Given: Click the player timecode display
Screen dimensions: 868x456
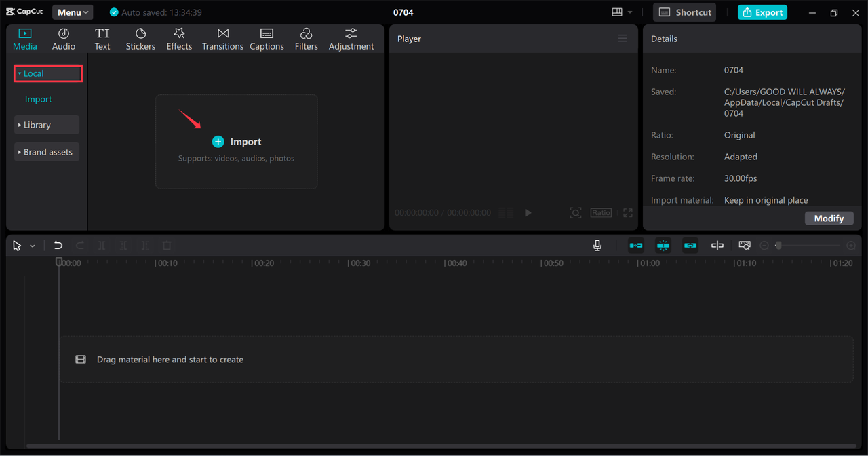Looking at the screenshot, I should pos(443,212).
